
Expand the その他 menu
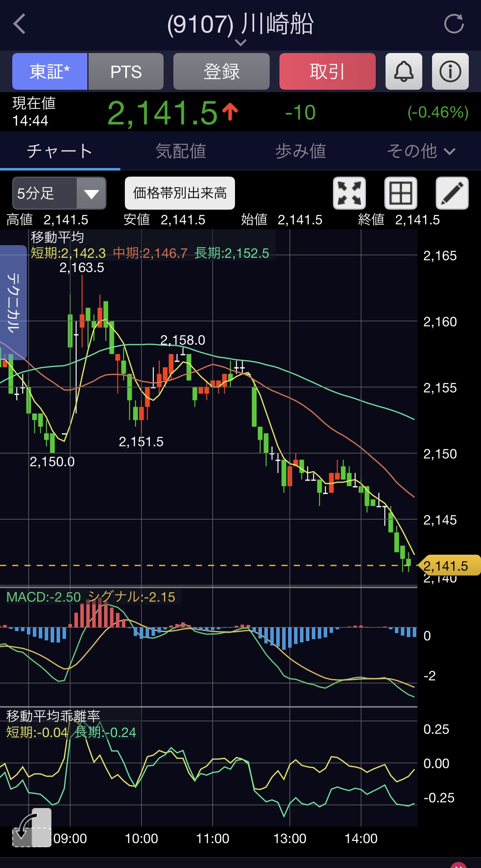click(x=421, y=151)
